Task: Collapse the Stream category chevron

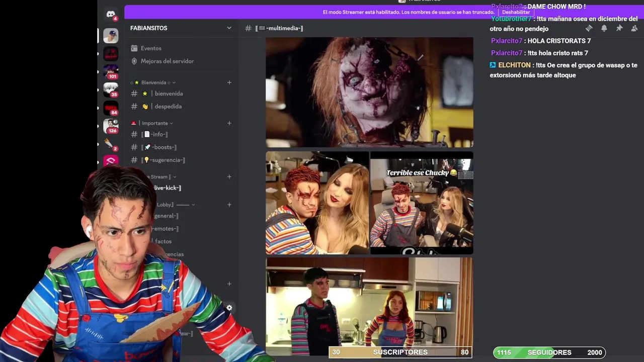Action: click(x=174, y=177)
